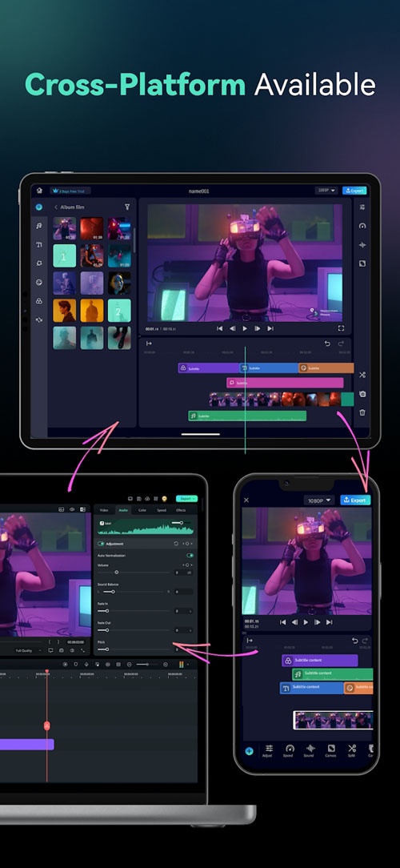The height and width of the screenshot is (868, 400).
Task: Tap the Sound waveform tool on phone
Action: pos(310,750)
